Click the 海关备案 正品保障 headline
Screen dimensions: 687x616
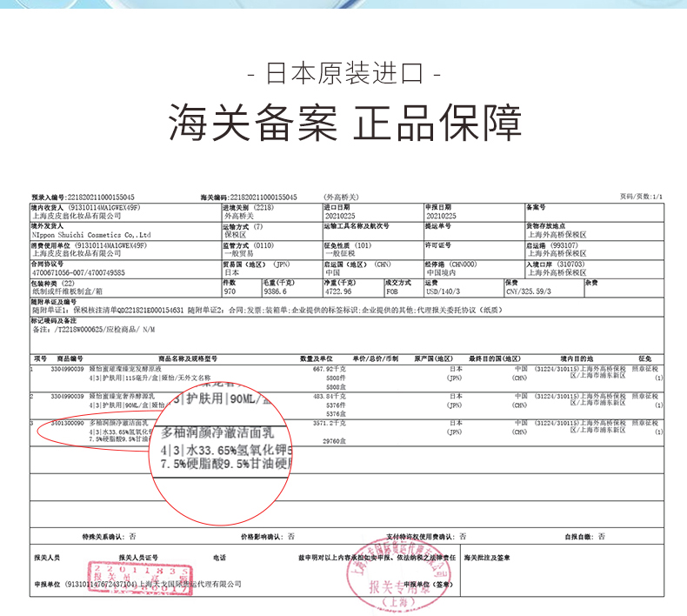pyautogui.click(x=345, y=123)
